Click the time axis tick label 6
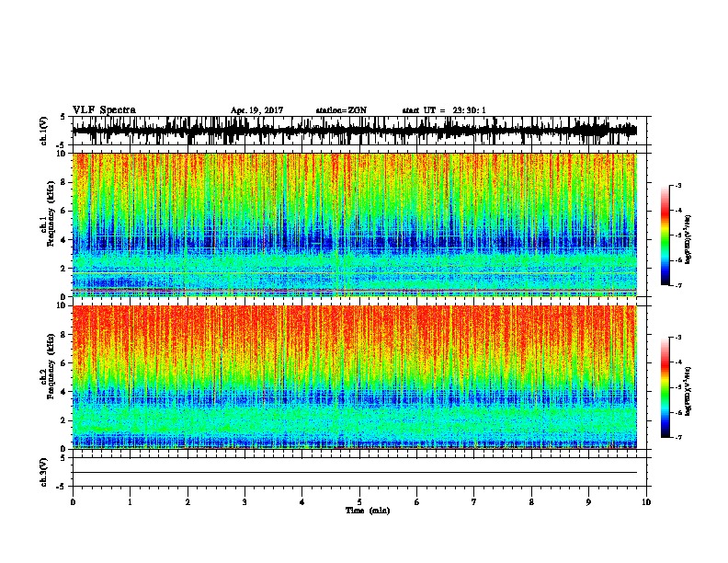The image size is (728, 563). 417,502
